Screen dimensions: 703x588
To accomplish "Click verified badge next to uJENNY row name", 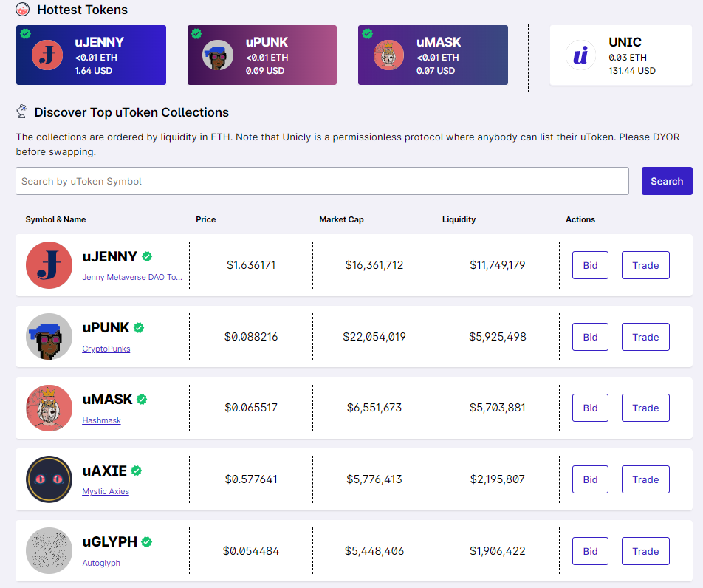I will click(147, 256).
